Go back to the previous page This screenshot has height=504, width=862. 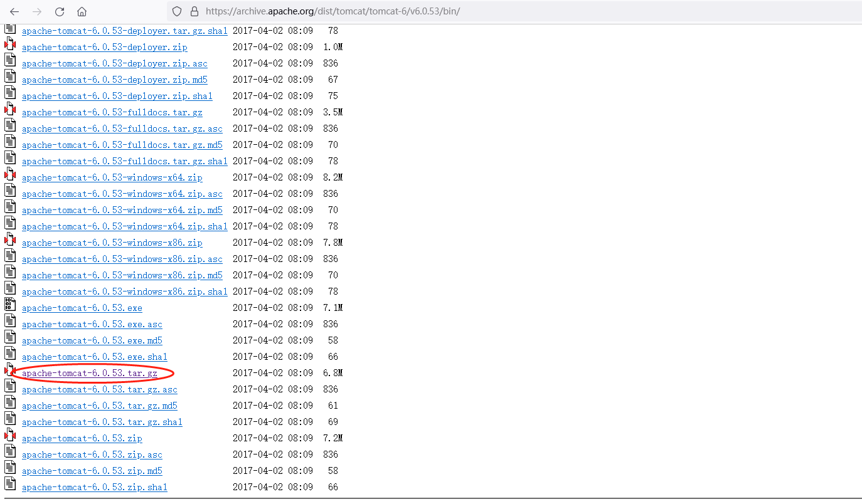tap(14, 12)
